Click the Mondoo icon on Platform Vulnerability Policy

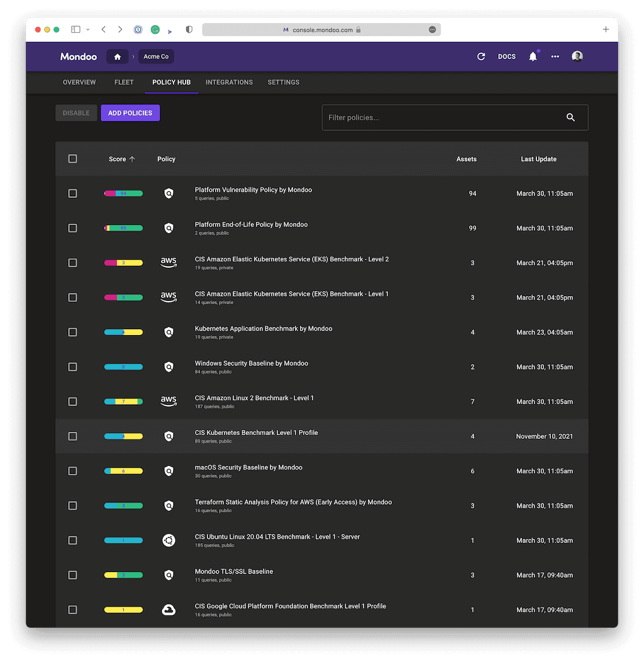tap(169, 193)
